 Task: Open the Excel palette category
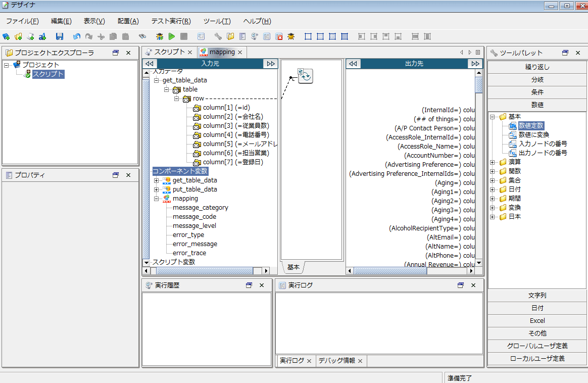coord(536,321)
